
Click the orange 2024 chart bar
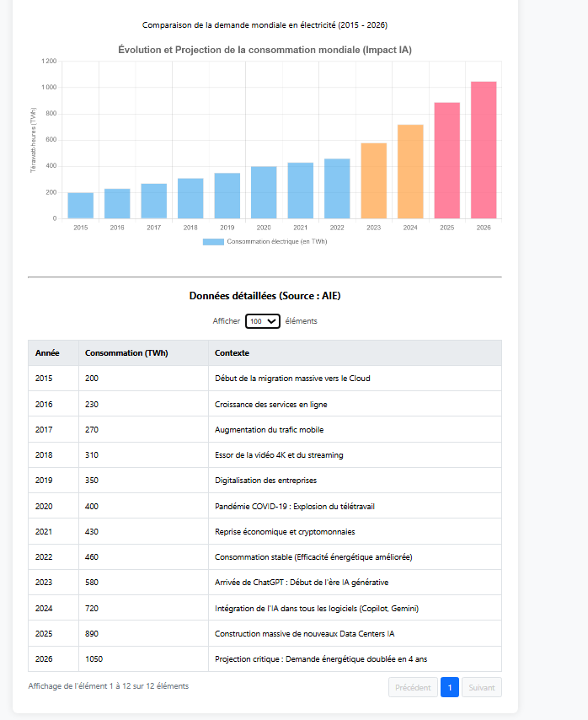point(410,171)
